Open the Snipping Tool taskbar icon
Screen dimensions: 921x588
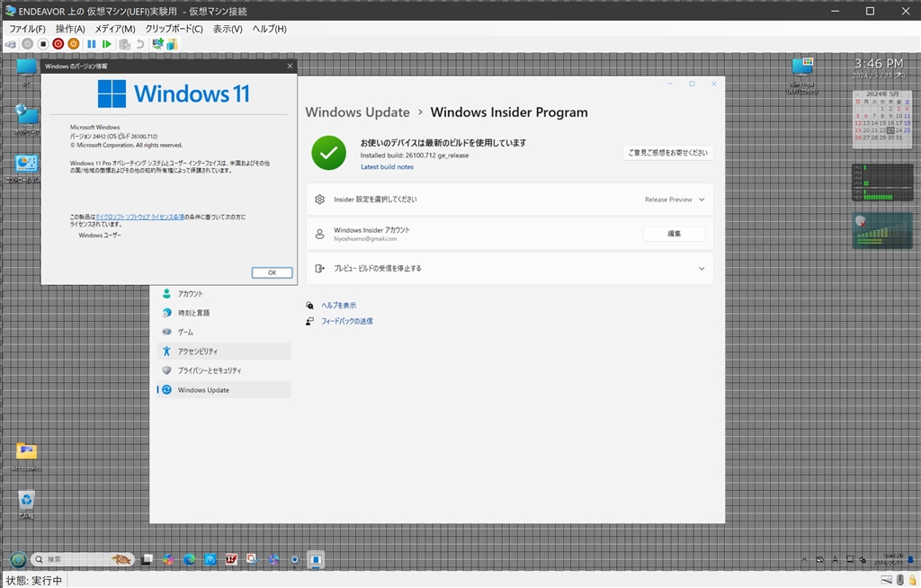(253, 559)
